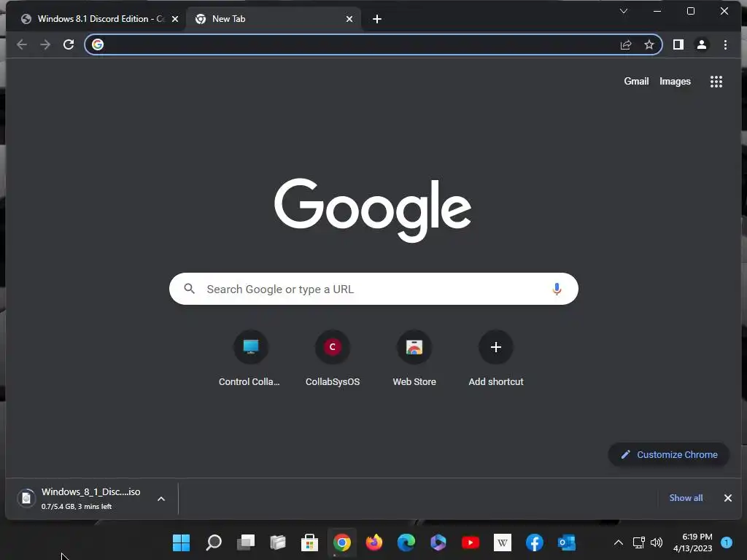Open Wikipedia taskbar icon
747x560 pixels.
(502, 542)
